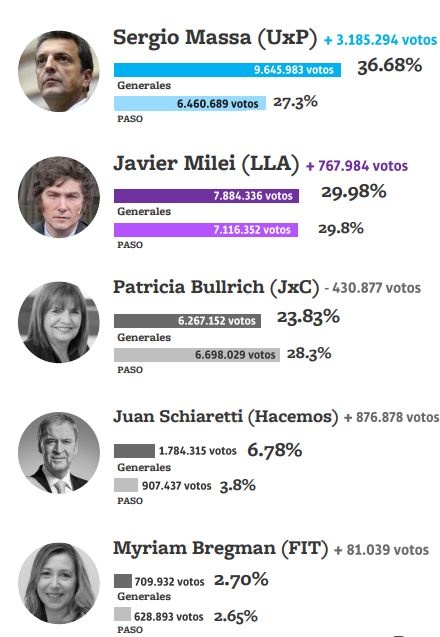Click Juan Schiaretti's portrait photo
This screenshot has width=440, height=637.
pyautogui.click(x=59, y=453)
